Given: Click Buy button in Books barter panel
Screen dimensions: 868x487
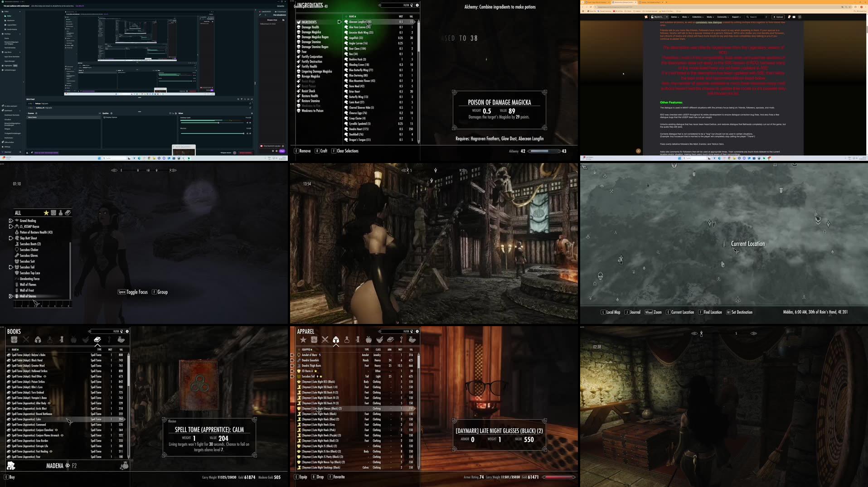Looking at the screenshot, I should pos(10,477).
